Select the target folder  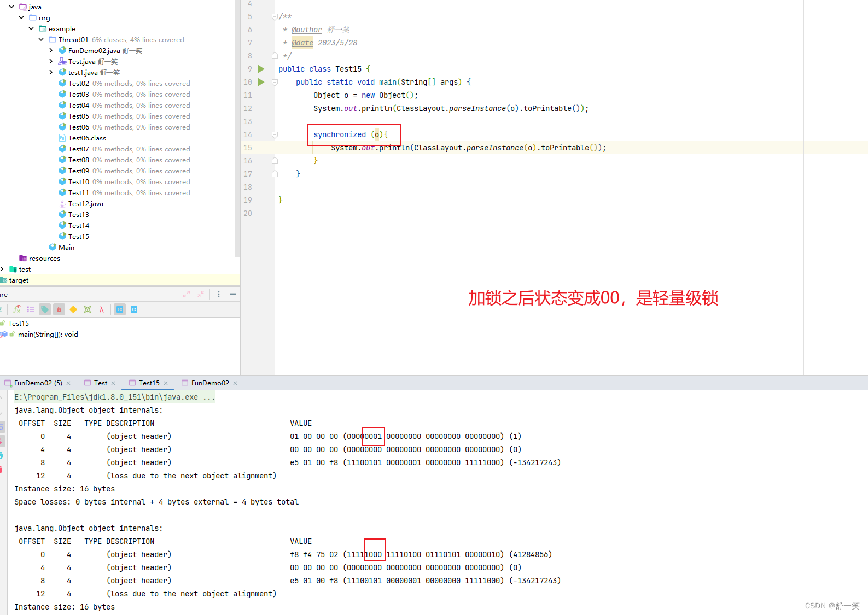(19, 280)
